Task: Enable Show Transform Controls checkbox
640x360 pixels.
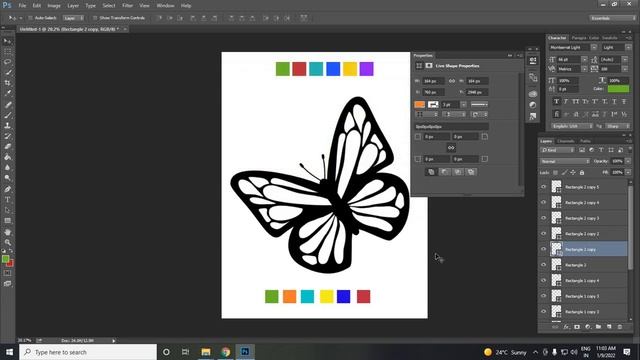Action: pyautogui.click(x=95, y=18)
